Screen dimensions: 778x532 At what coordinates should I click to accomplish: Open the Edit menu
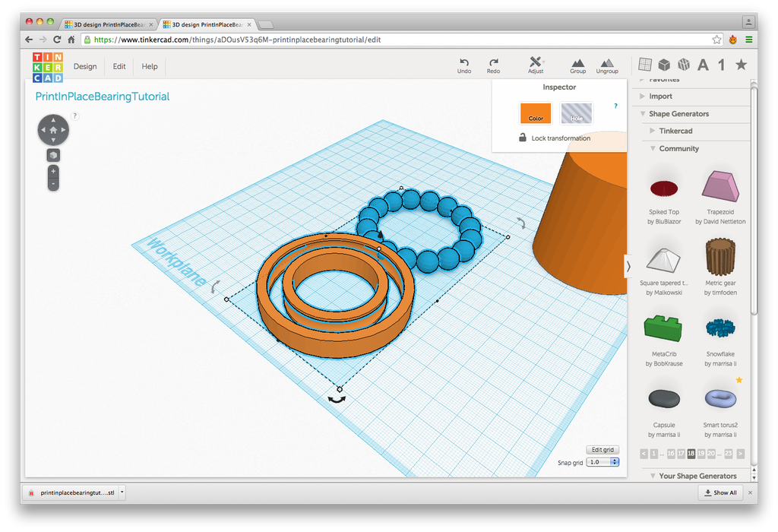click(x=119, y=67)
